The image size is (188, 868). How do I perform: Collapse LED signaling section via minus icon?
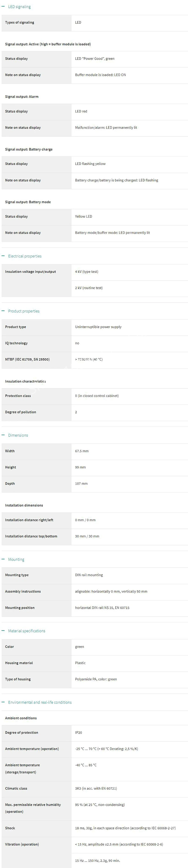coord(3,7)
